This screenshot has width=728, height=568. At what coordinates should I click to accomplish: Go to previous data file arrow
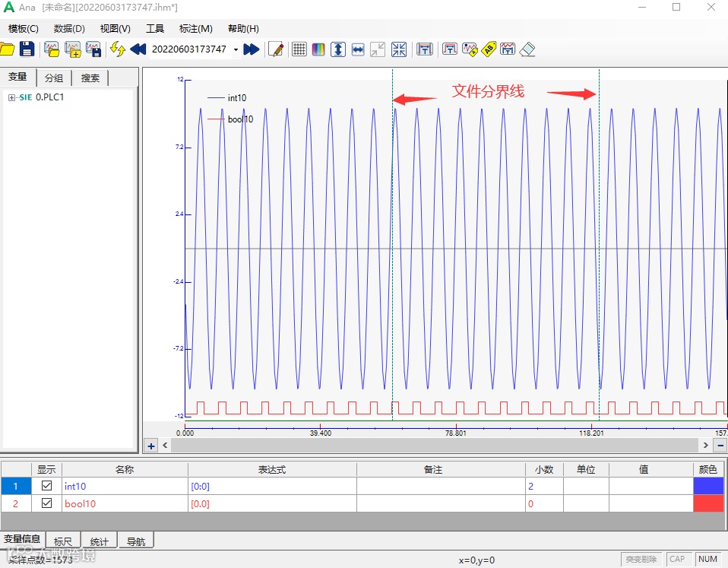click(x=138, y=49)
